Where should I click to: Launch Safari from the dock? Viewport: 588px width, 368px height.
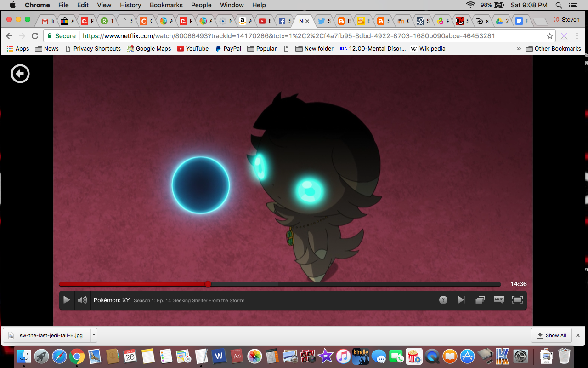(x=59, y=356)
